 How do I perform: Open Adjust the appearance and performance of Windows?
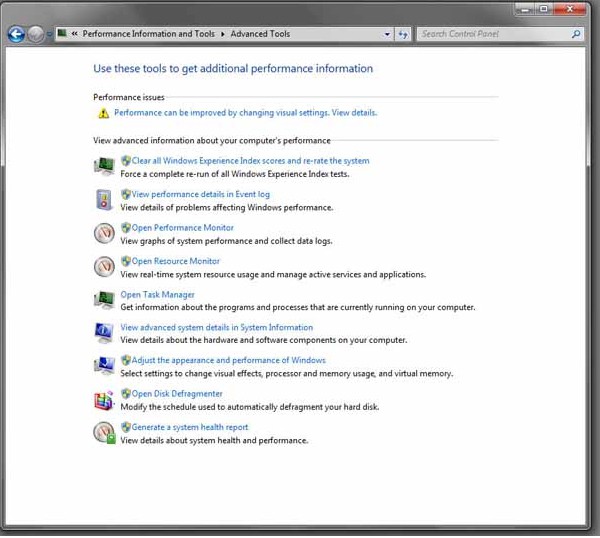point(228,360)
